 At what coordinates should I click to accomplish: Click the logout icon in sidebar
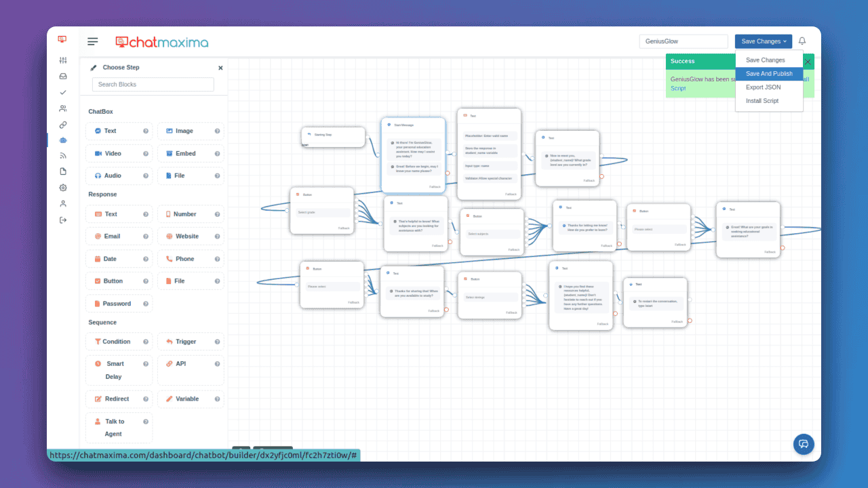pyautogui.click(x=63, y=220)
